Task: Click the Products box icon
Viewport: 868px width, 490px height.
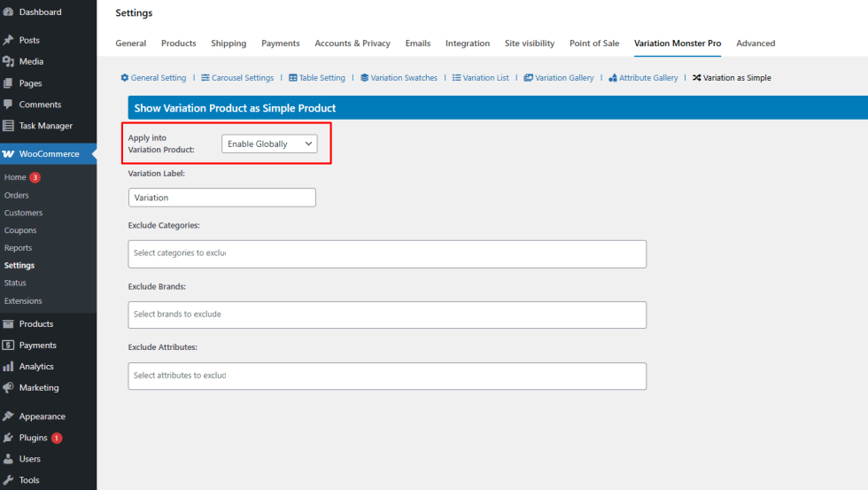Action: coord(8,324)
